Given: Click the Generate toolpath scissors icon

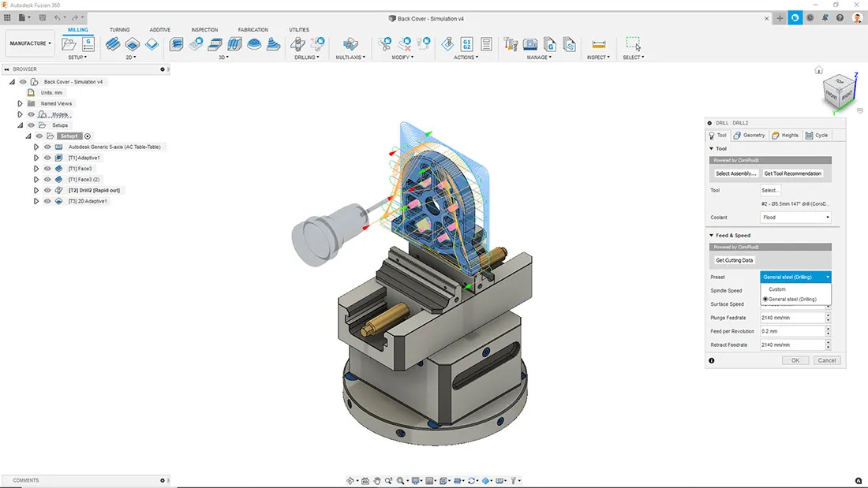Looking at the screenshot, I should point(384,44).
